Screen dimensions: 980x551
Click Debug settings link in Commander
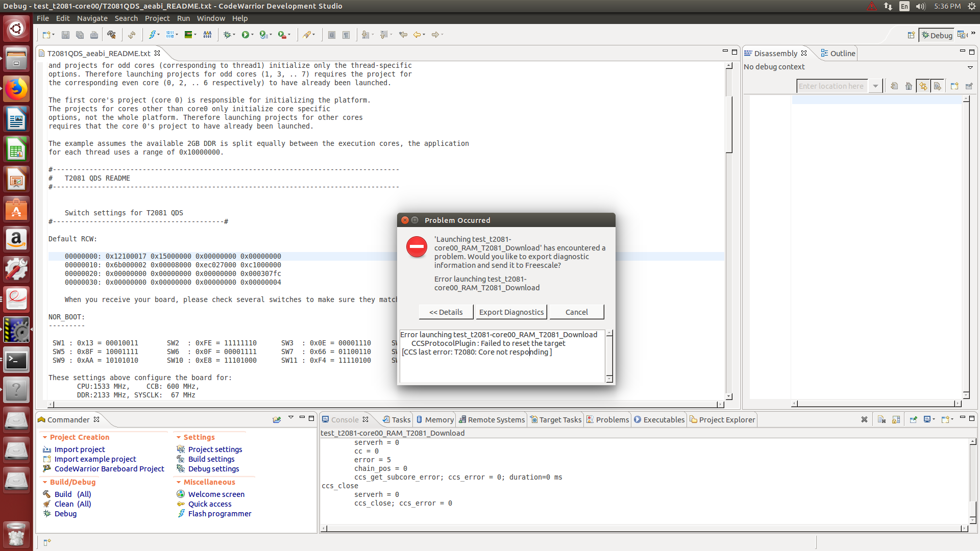click(213, 469)
